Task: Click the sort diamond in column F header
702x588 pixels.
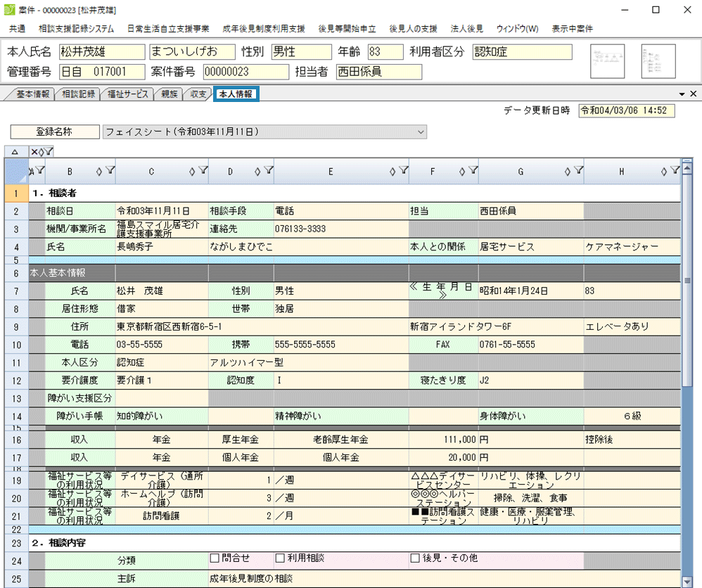Action: (461, 170)
